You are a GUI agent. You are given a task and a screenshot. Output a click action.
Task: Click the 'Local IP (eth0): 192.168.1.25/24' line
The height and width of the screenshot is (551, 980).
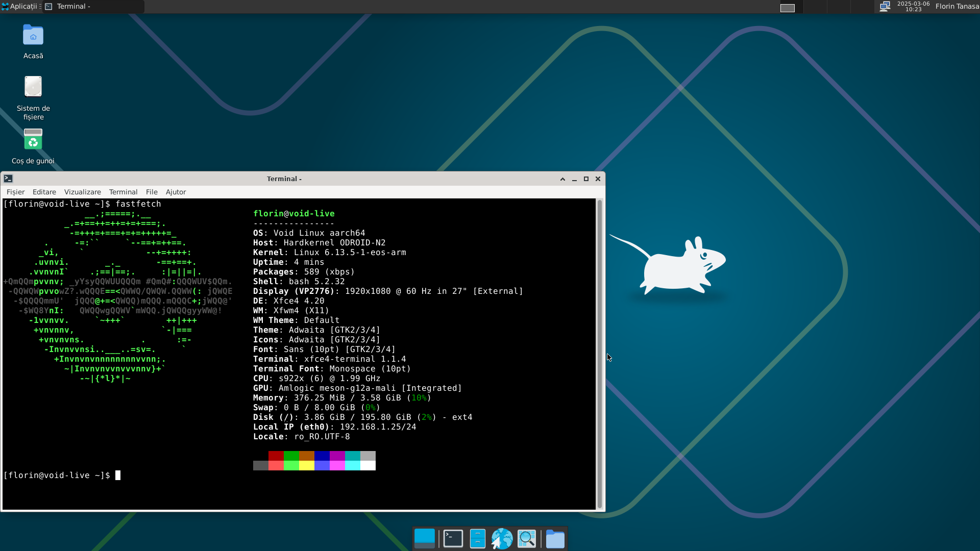point(335,427)
